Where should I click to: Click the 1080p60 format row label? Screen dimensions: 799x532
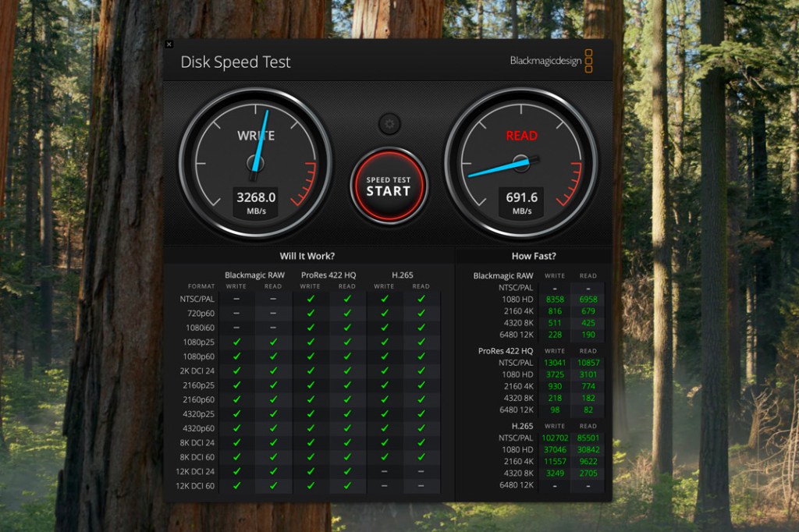(199, 356)
